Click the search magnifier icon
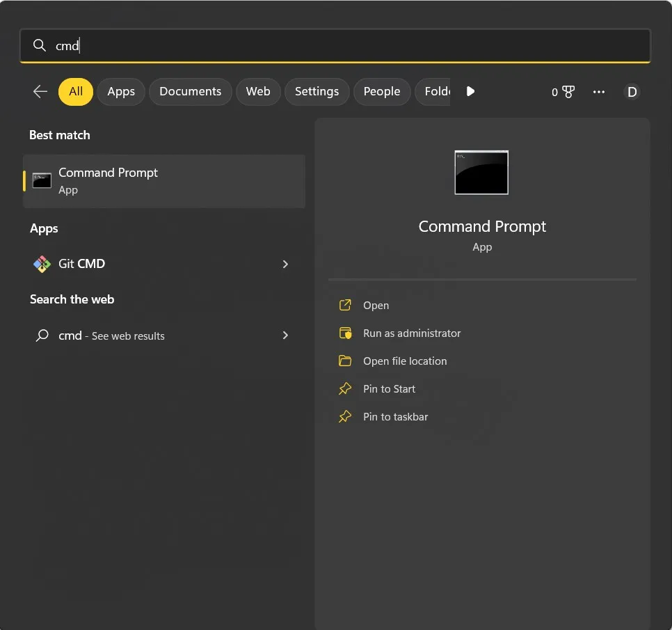The image size is (672, 630). click(40, 45)
